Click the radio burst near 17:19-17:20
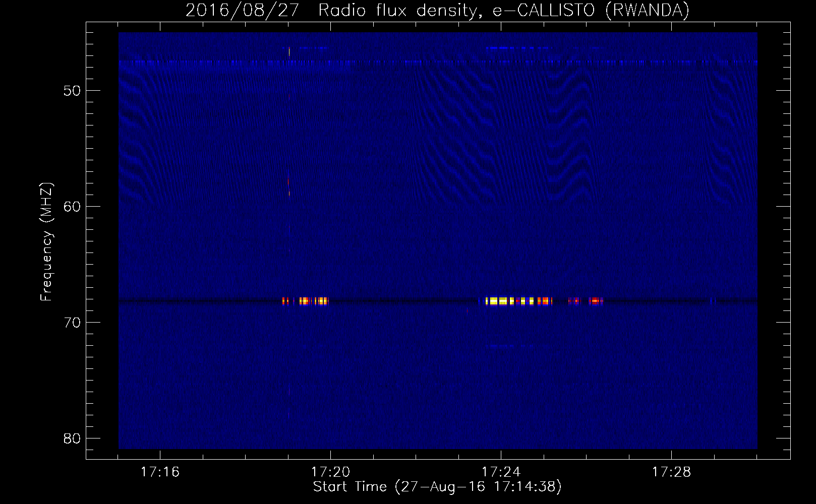Screen dimensions: 816x504 [306, 301]
